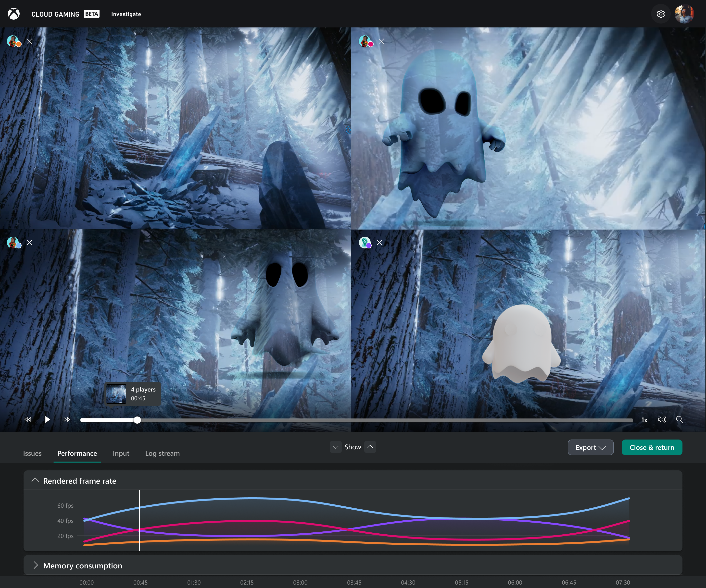Mute audio via the speaker icon
The height and width of the screenshot is (588, 706).
click(662, 419)
